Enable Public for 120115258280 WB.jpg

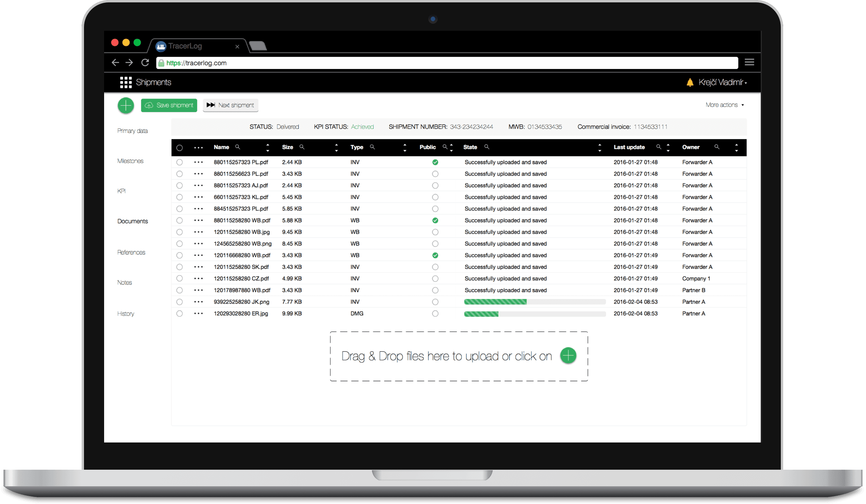tap(435, 232)
